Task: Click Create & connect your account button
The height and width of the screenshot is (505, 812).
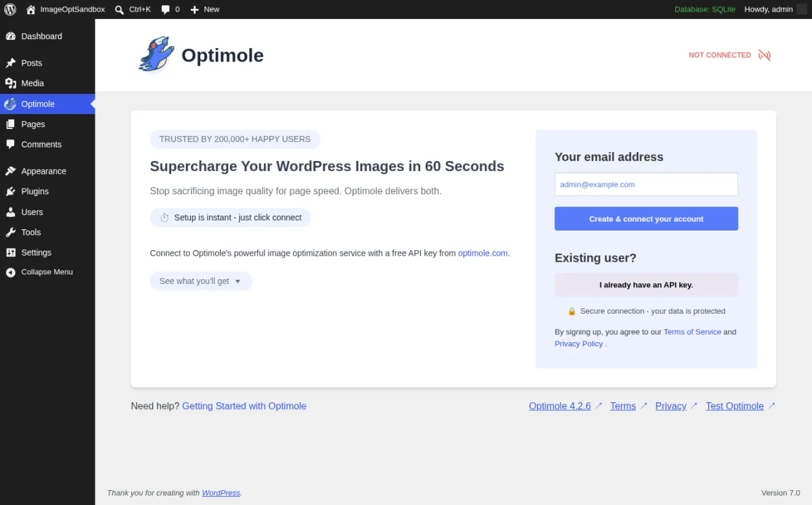Action: pos(646,219)
